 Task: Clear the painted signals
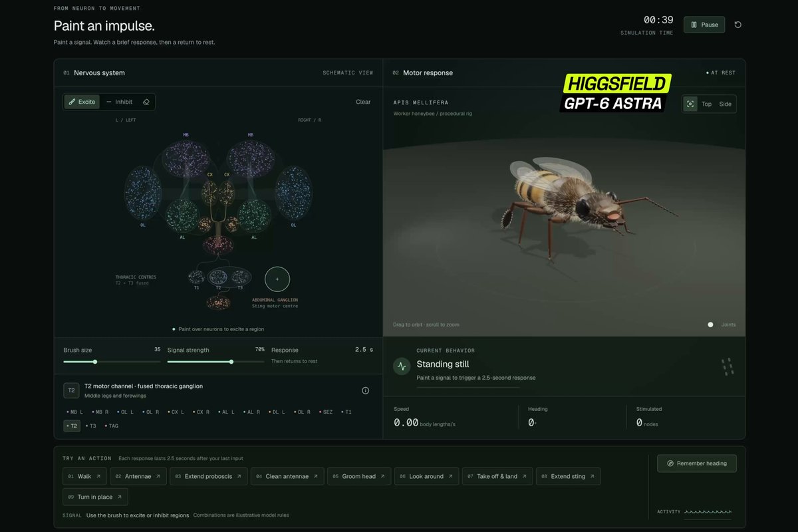pos(363,102)
